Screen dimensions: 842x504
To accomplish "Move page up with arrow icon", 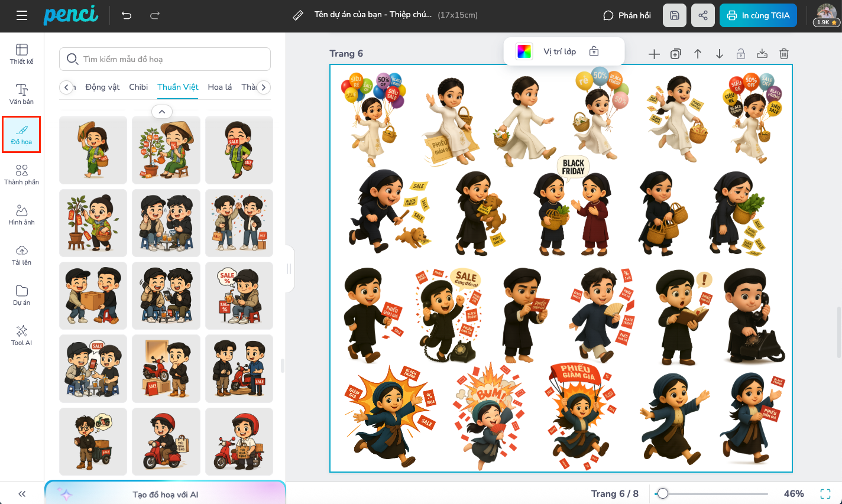I will [698, 54].
